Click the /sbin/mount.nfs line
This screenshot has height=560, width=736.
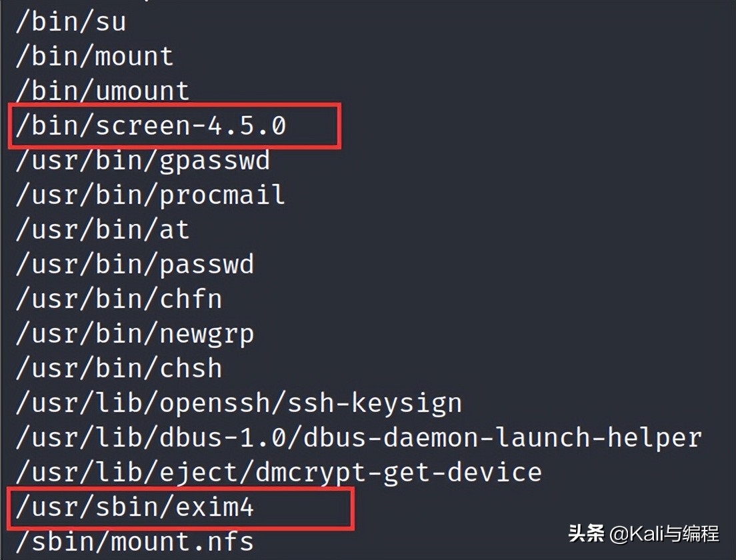[x=135, y=541]
